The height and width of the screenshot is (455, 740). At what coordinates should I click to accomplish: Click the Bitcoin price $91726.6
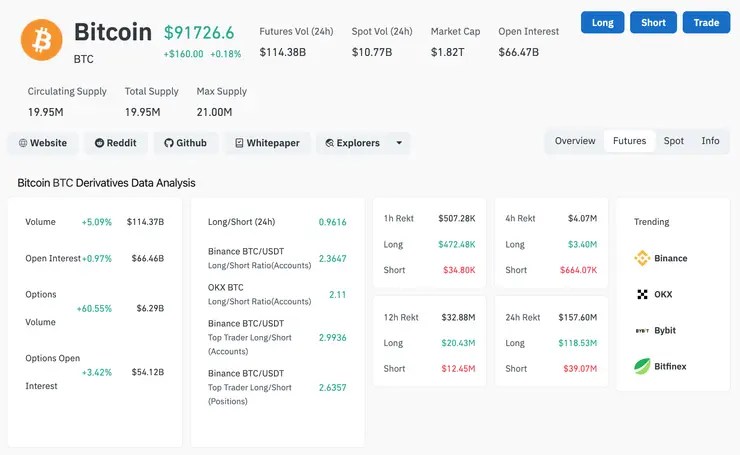click(199, 33)
